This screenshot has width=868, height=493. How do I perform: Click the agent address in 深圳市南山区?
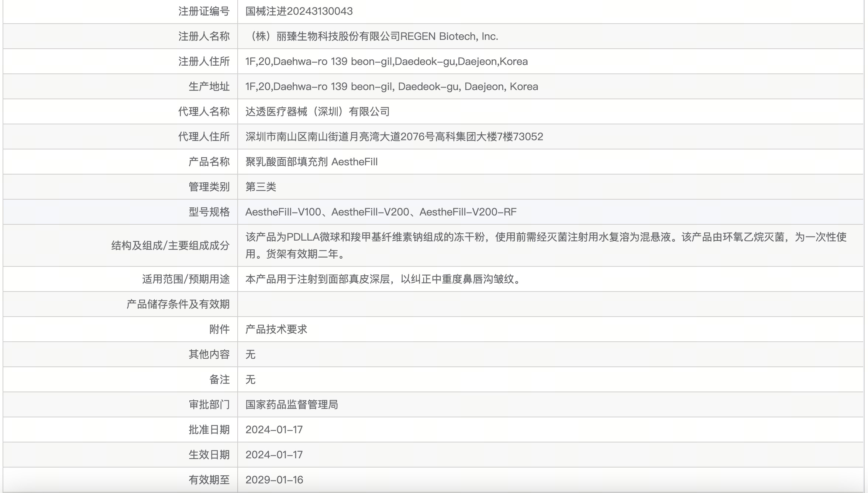[394, 137]
